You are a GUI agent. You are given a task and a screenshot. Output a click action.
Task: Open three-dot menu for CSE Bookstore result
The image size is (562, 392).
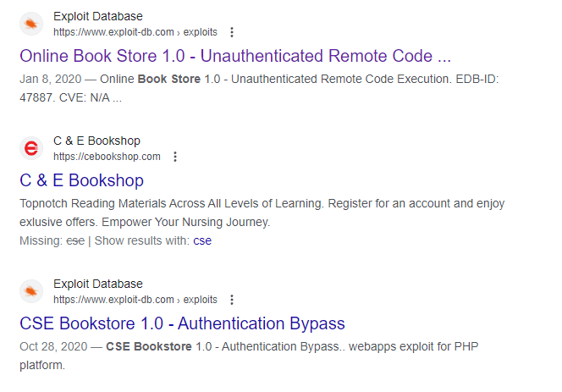click(x=232, y=300)
